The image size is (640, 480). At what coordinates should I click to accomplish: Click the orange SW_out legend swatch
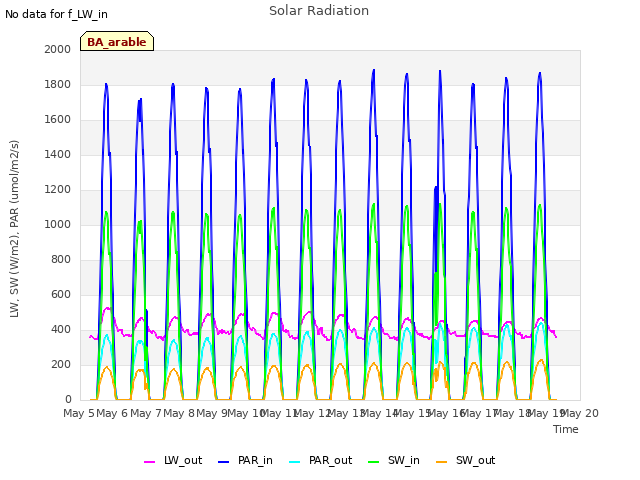click(x=442, y=462)
